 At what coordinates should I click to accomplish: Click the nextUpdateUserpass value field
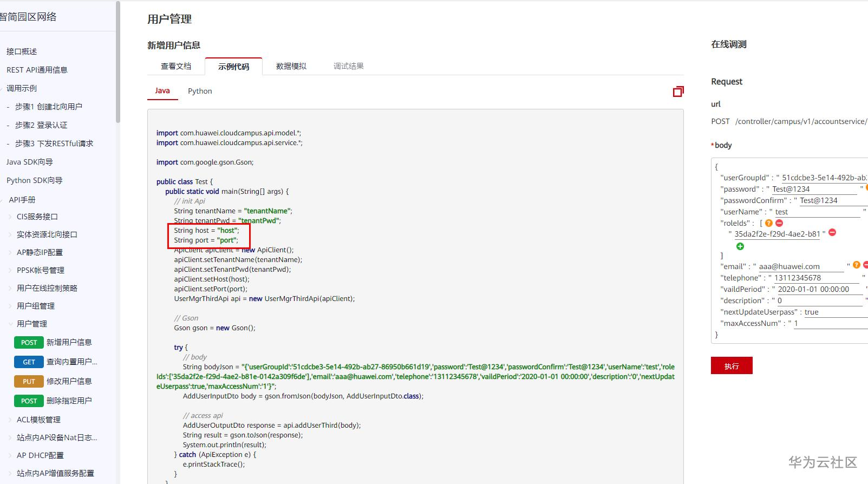(x=836, y=312)
